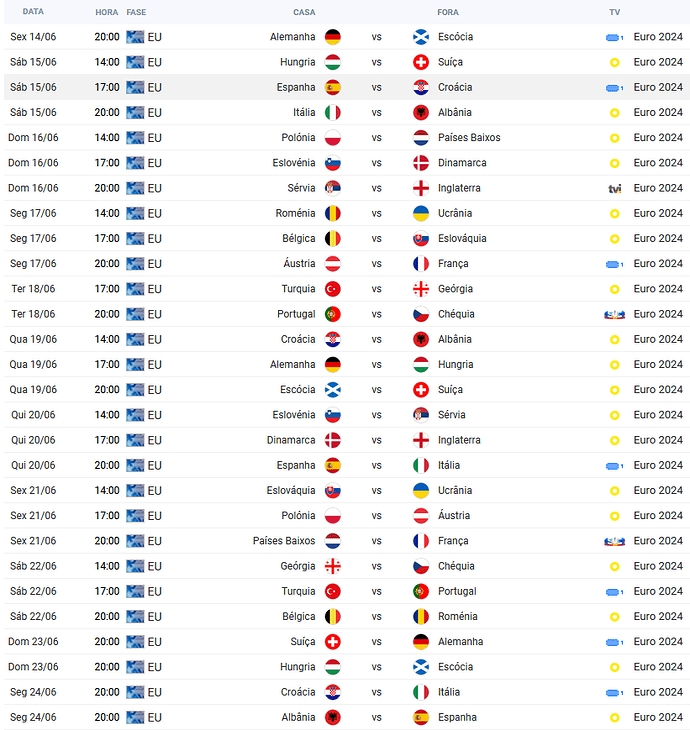Click the Ukraine flag in the Eslováquia vs Ucrânia row
This screenshot has width=690, height=730.
click(x=421, y=491)
